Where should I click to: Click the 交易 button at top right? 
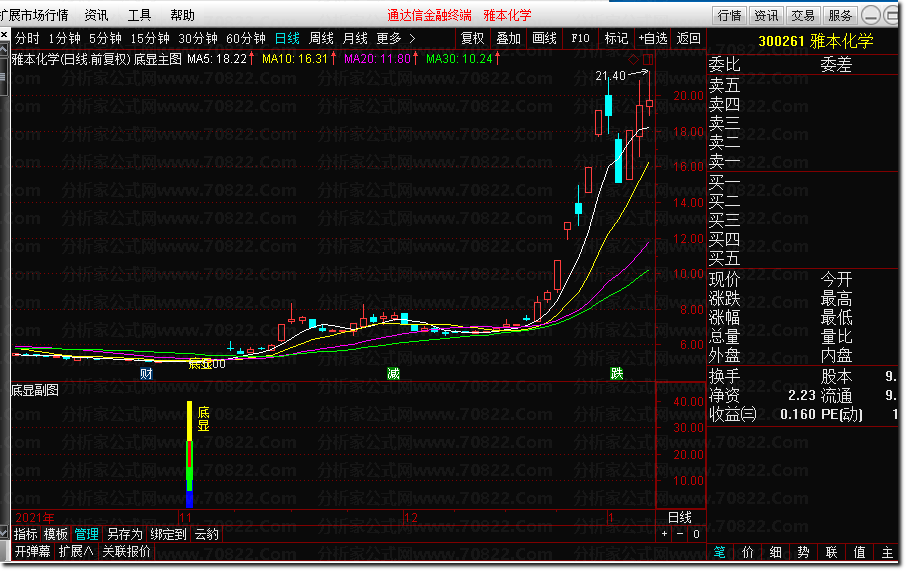tap(803, 16)
